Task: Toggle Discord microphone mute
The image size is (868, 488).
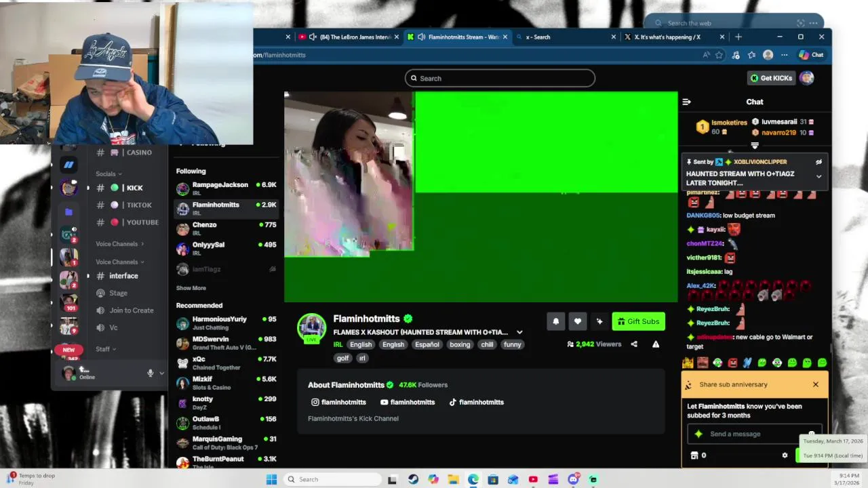Action: (x=151, y=373)
